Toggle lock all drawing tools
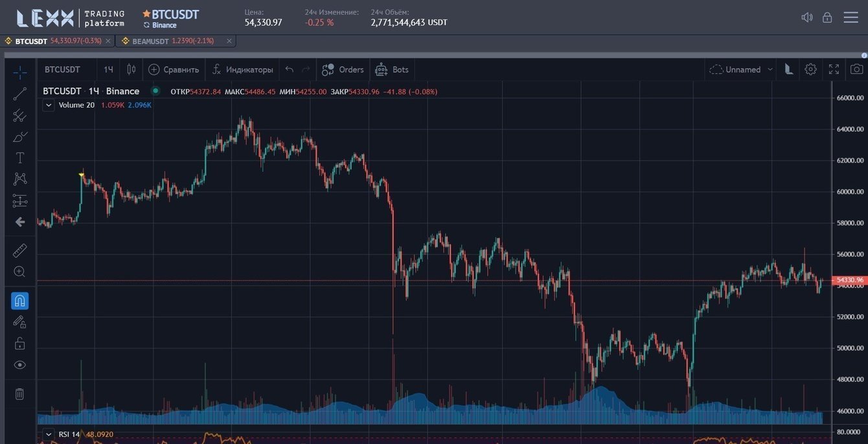Image resolution: width=868 pixels, height=444 pixels. click(x=20, y=344)
